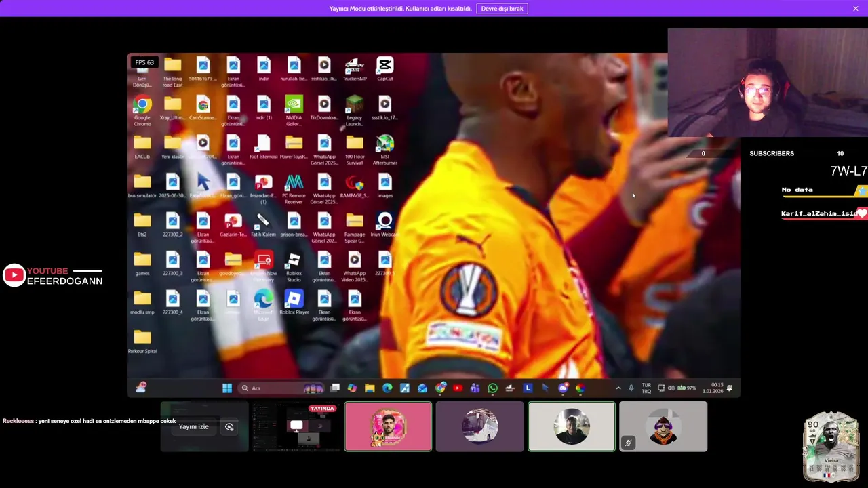The width and height of the screenshot is (868, 488).
Task: Open the Iriun Webcam shortcut
Action: click(x=384, y=224)
